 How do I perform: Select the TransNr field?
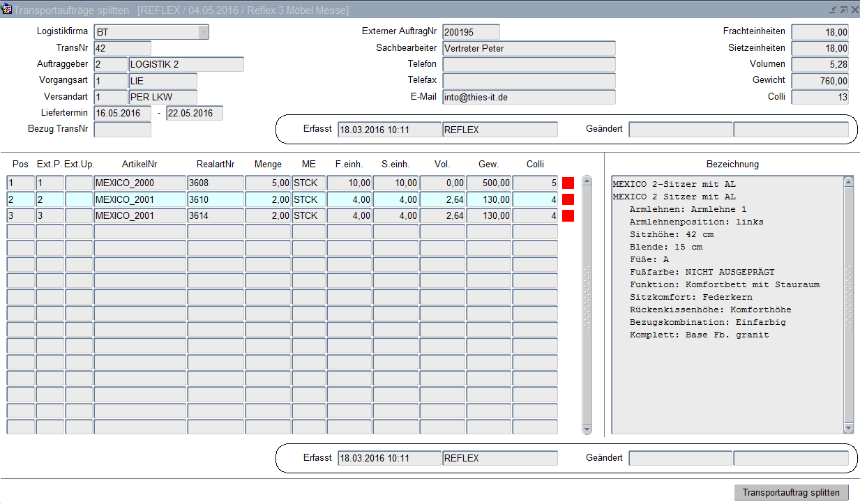[x=122, y=48]
